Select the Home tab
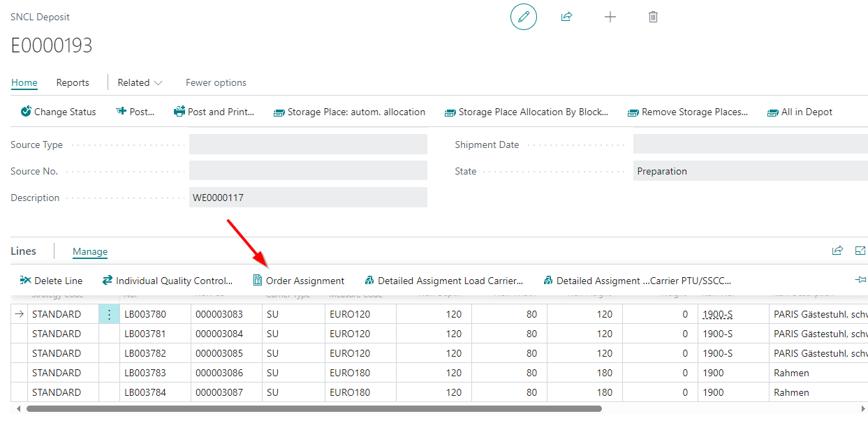Viewport: 868px width, 430px height. click(x=24, y=82)
